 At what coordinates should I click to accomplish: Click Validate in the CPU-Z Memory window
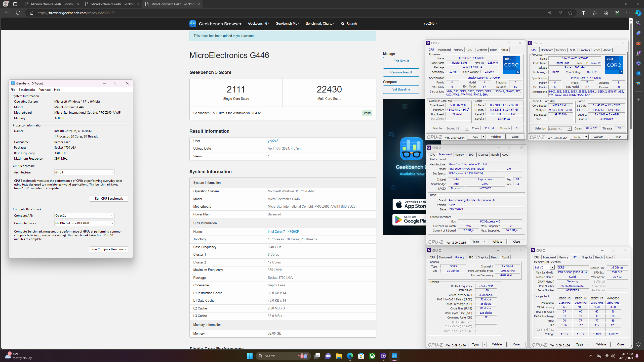[497, 344]
